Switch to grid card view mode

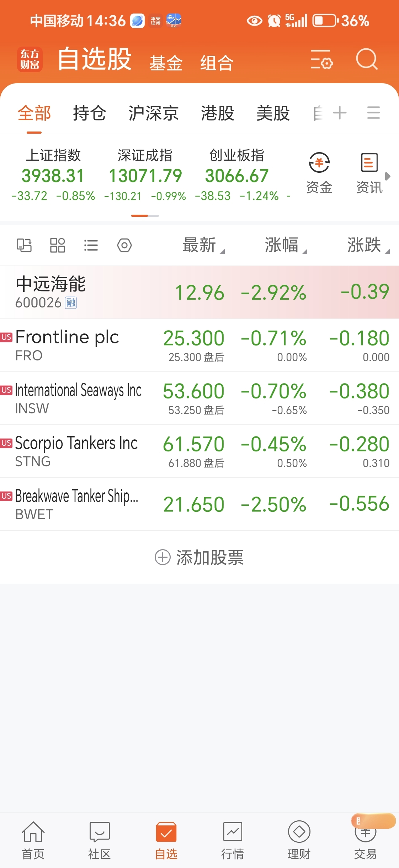pos(58,245)
